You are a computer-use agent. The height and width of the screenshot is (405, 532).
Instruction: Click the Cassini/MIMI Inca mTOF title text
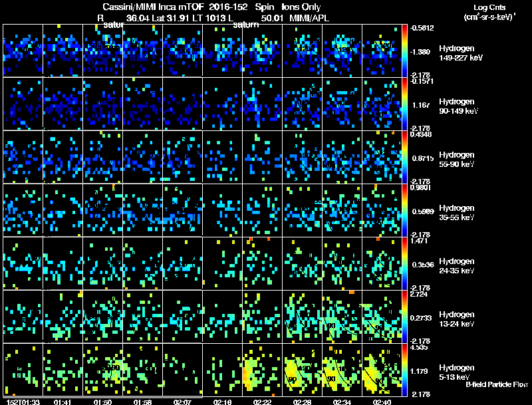(x=153, y=7)
